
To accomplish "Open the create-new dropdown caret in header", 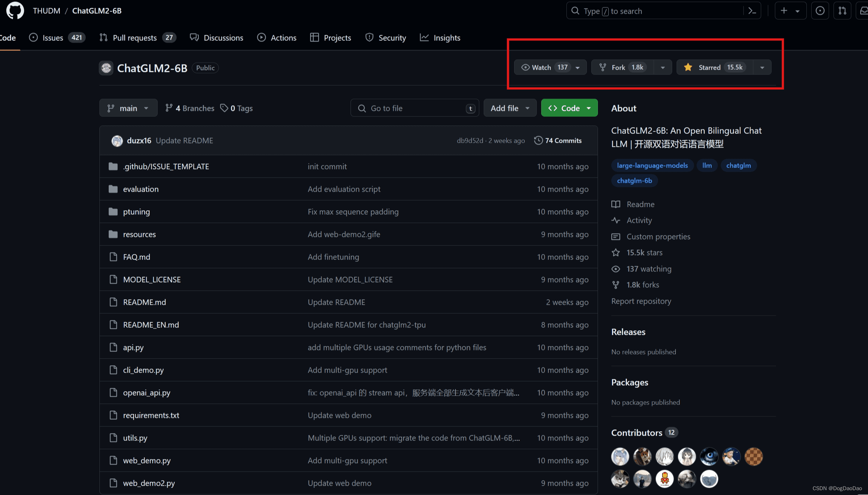I will pos(798,11).
